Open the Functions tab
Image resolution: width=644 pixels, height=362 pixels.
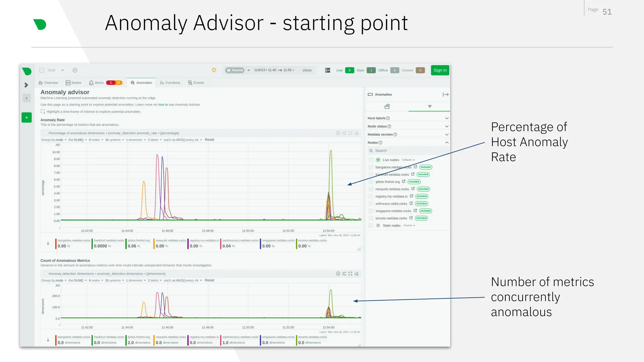[x=170, y=83]
